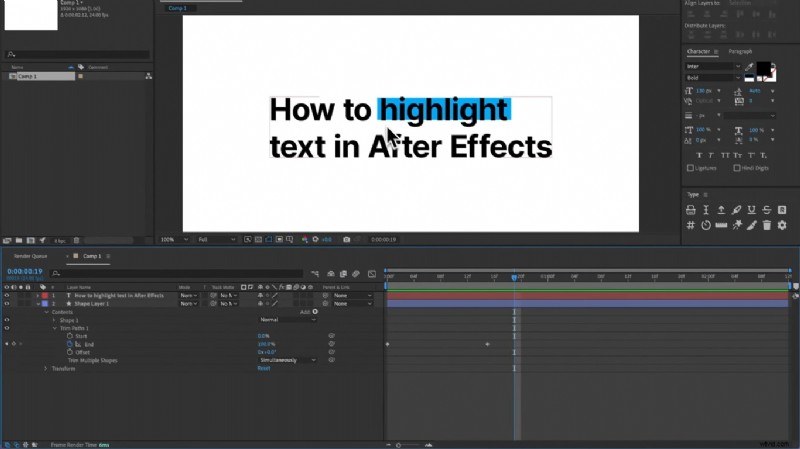The height and width of the screenshot is (449, 800).
Task: Expand the Shape 1 group
Action: [54, 320]
